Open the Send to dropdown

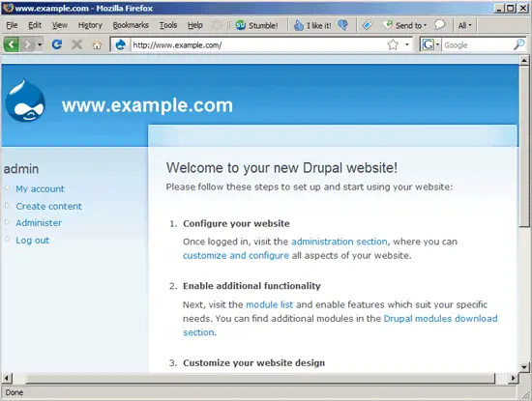pyautogui.click(x=404, y=25)
